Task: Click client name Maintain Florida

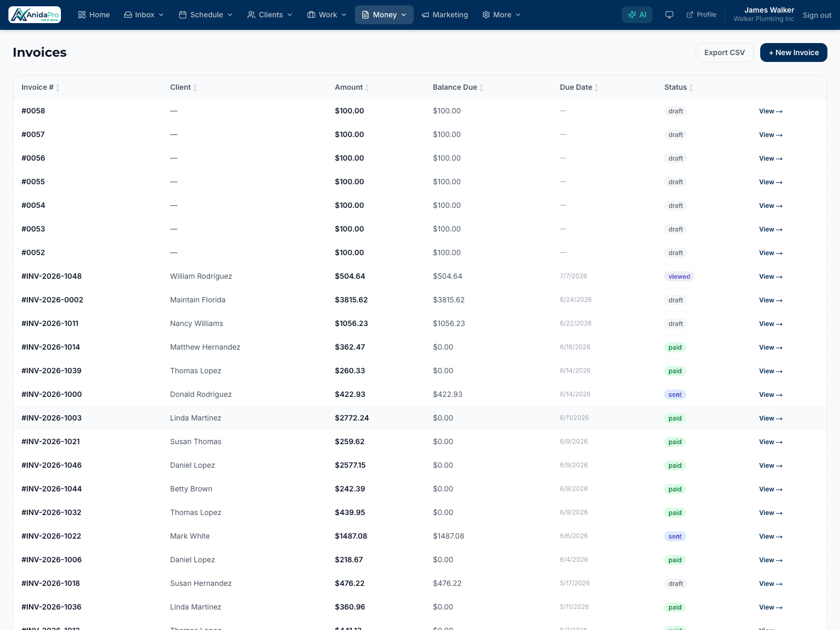Action: pyautogui.click(x=198, y=300)
